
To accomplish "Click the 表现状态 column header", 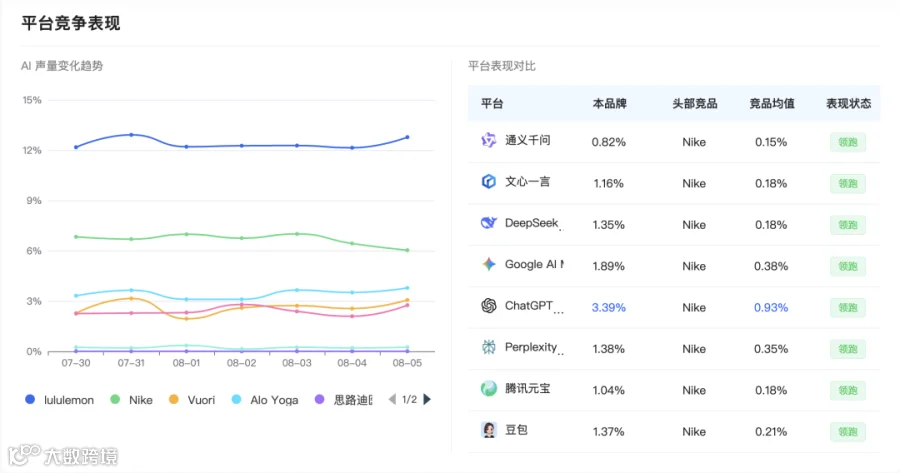I will pyautogui.click(x=848, y=103).
